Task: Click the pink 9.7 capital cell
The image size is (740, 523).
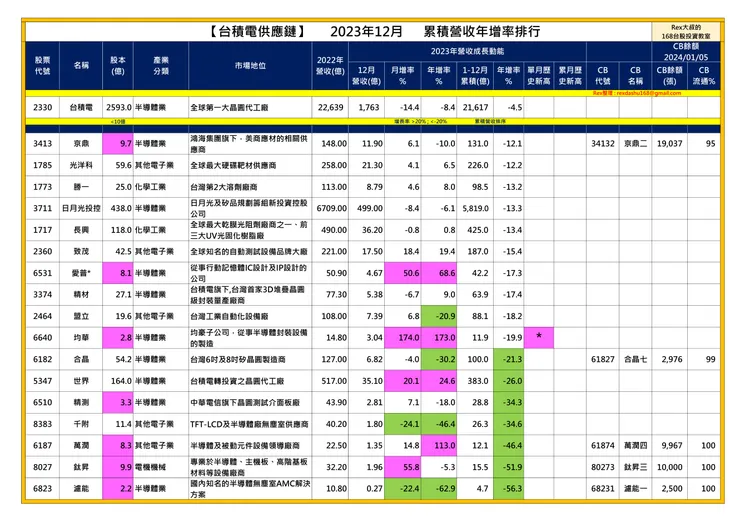Action: (118, 143)
